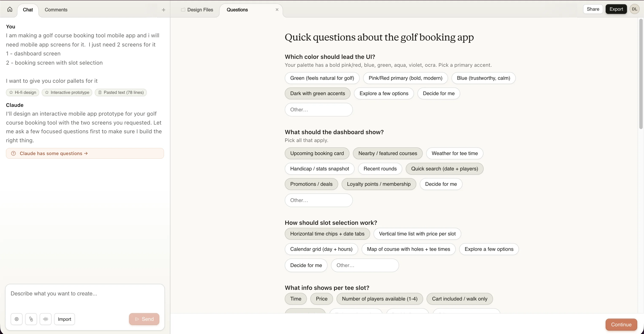Enable the Design Files checkbox
The width and height of the screenshot is (644, 334).
coord(183,10)
